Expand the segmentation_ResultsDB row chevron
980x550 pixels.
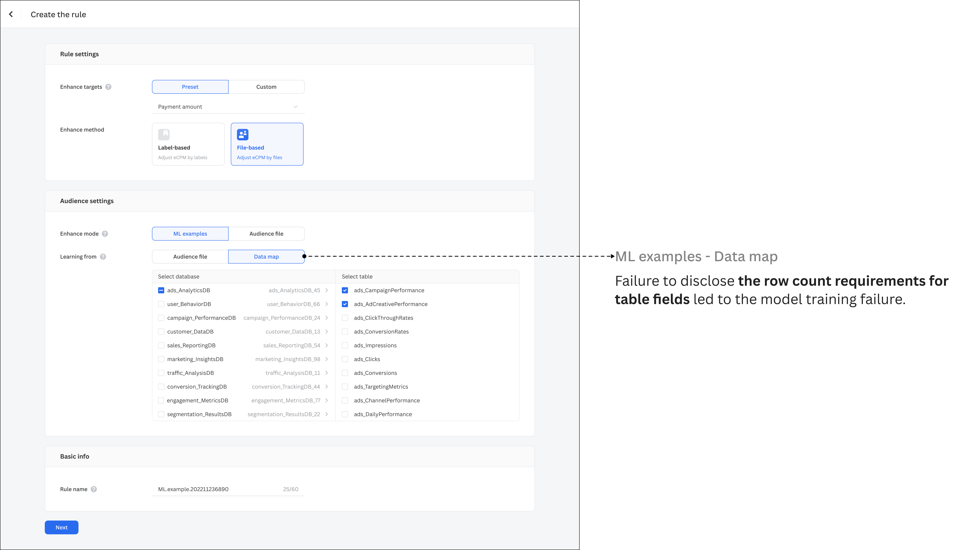point(327,414)
